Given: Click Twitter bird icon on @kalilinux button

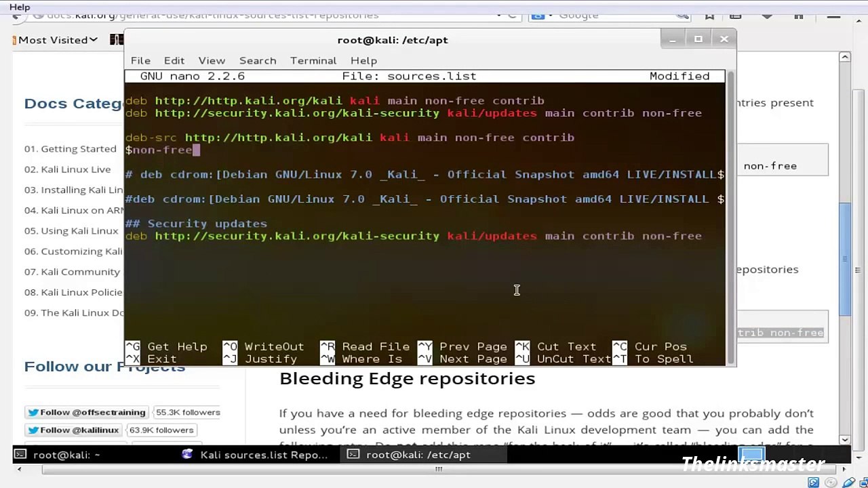Looking at the screenshot, I should click(33, 430).
